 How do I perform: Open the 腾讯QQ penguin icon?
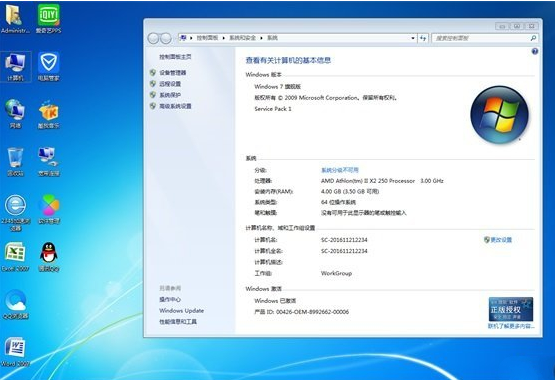pyautogui.click(x=48, y=257)
